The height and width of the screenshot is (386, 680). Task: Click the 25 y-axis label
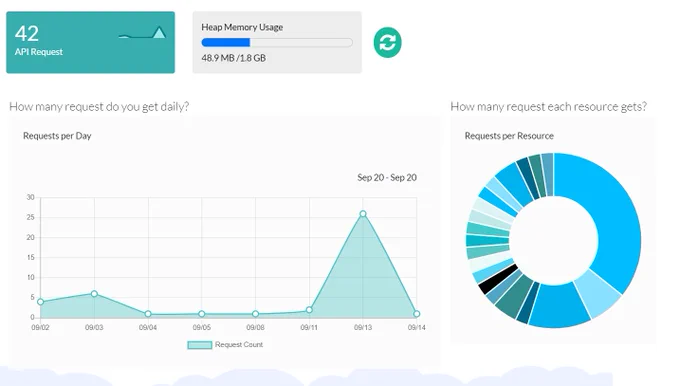point(30,217)
